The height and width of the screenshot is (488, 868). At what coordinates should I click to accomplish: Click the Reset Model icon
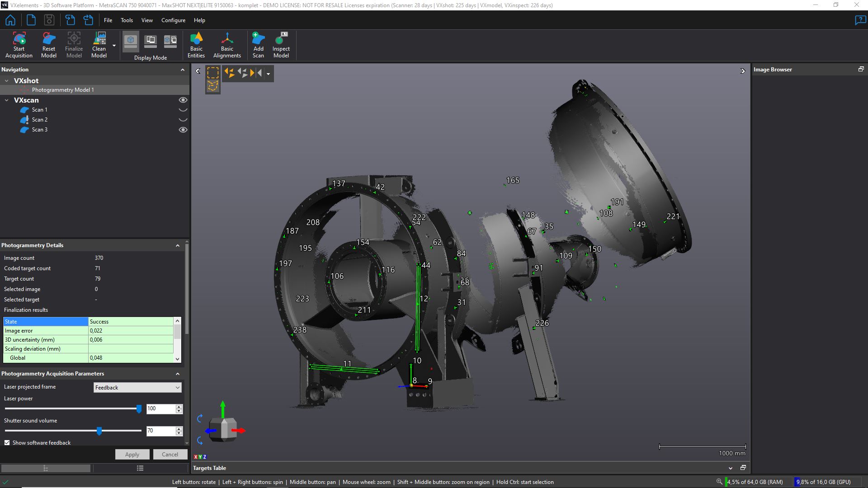49,40
